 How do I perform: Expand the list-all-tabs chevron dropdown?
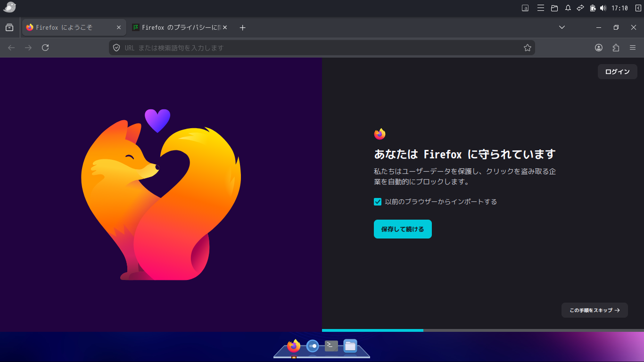[x=562, y=27]
